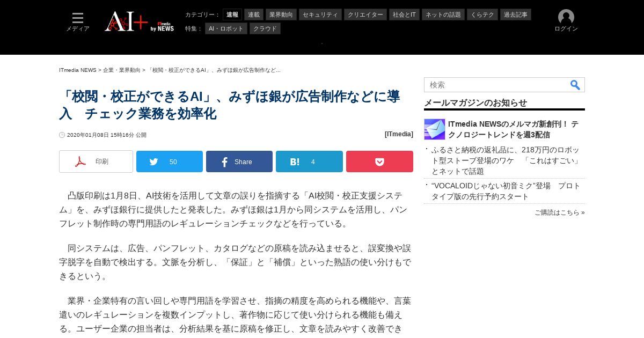Open the クラウド feature tag

coord(265,28)
